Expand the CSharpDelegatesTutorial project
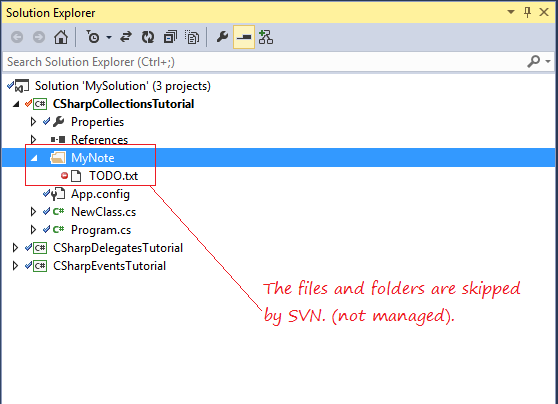Viewport: 558px width, 404px height. [x=15, y=248]
